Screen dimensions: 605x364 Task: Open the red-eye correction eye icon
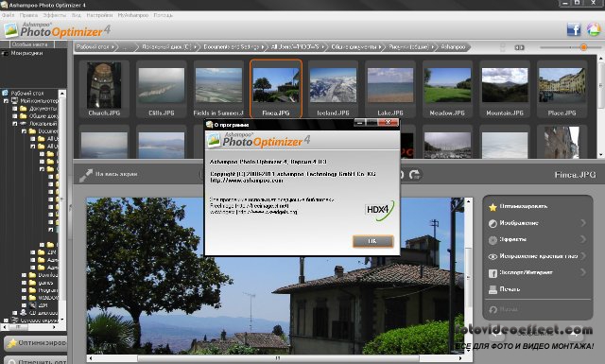click(493, 257)
